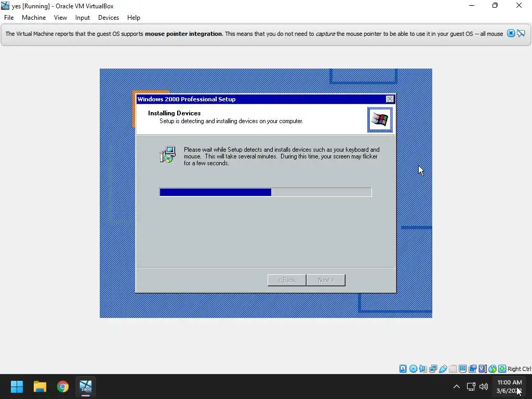The image size is (532, 399).
Task: Click the device installation progress bar
Action: 265,192
